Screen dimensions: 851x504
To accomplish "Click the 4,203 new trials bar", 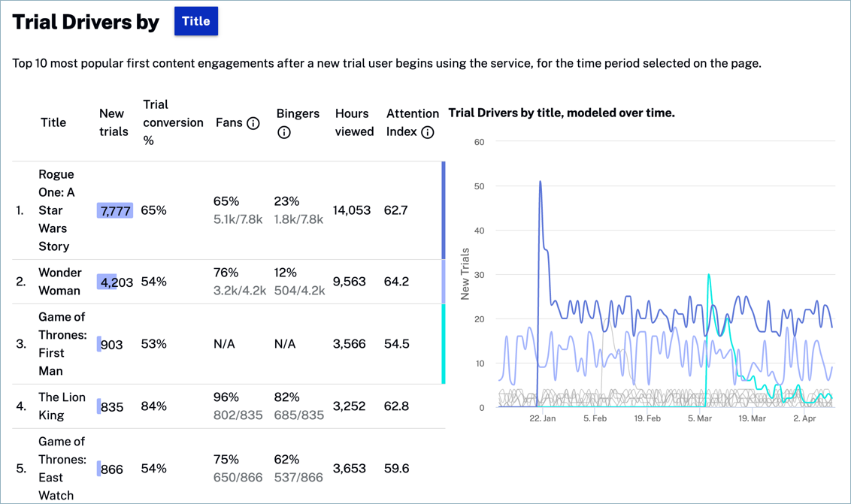I will [108, 282].
